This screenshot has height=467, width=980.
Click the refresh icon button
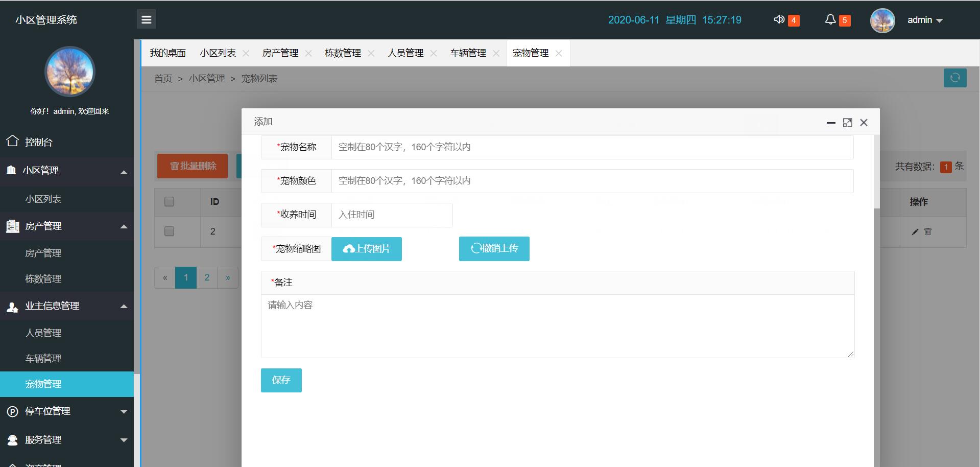tap(954, 78)
